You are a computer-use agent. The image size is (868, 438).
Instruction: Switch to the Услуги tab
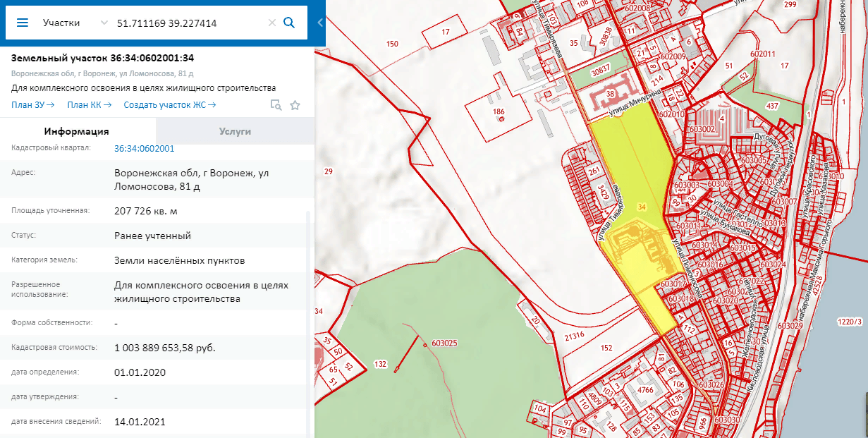point(235,131)
